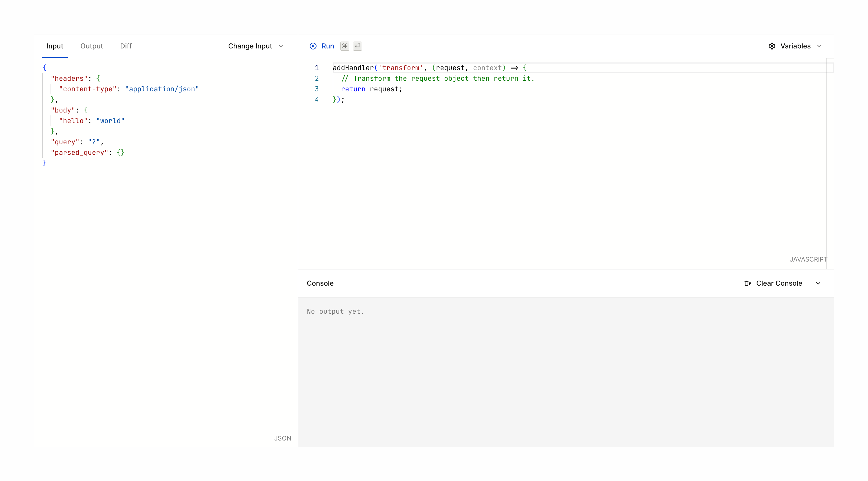Click the editor's vertical scrollbar track
Image resolution: width=868 pixels, height=481 pixels.
830,162
